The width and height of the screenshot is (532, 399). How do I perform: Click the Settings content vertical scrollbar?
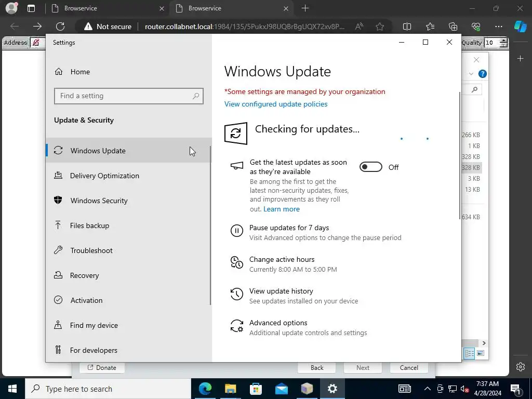click(460, 155)
